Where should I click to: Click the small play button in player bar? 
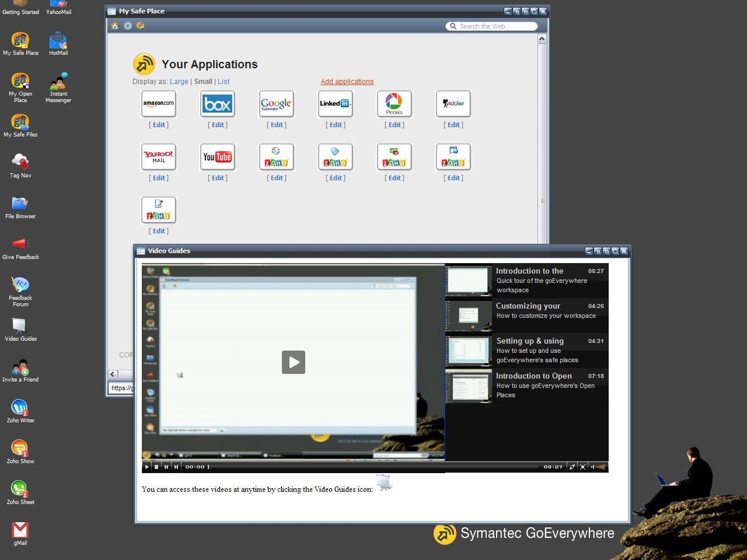147,467
